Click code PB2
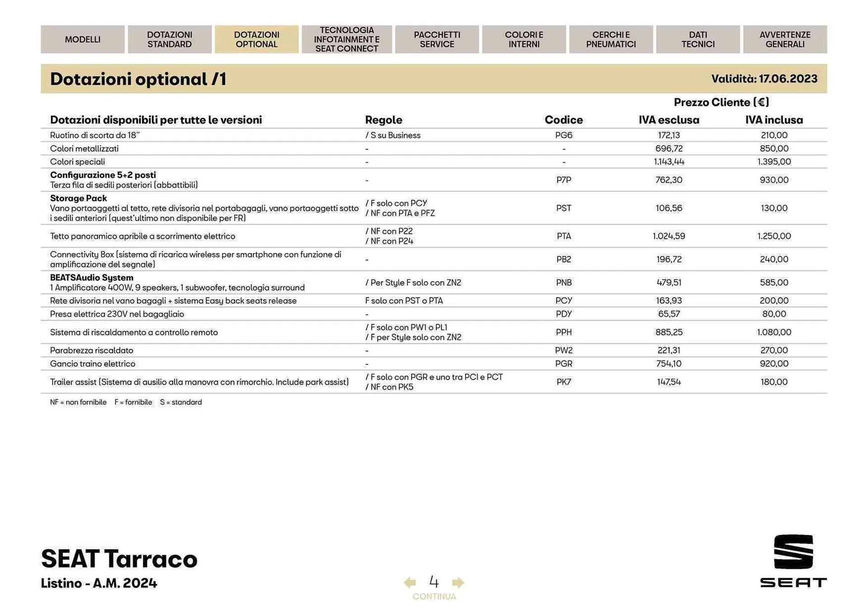868x613 pixels. click(x=564, y=259)
